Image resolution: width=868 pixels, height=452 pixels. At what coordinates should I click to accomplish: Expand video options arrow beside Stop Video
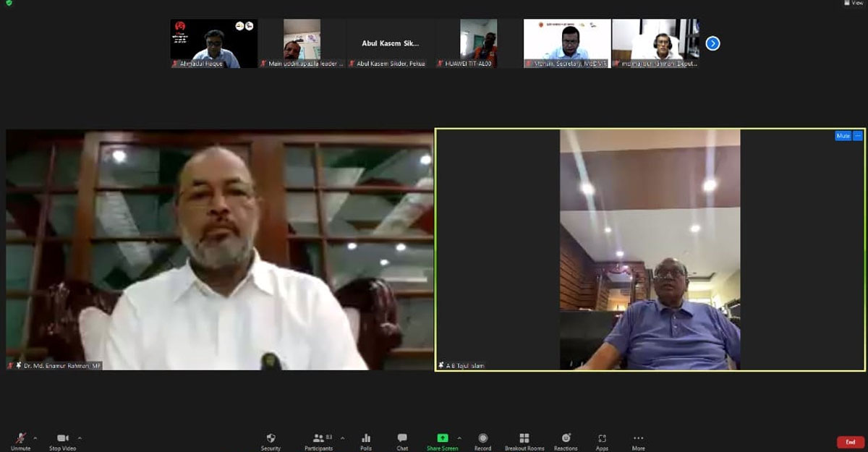80,438
